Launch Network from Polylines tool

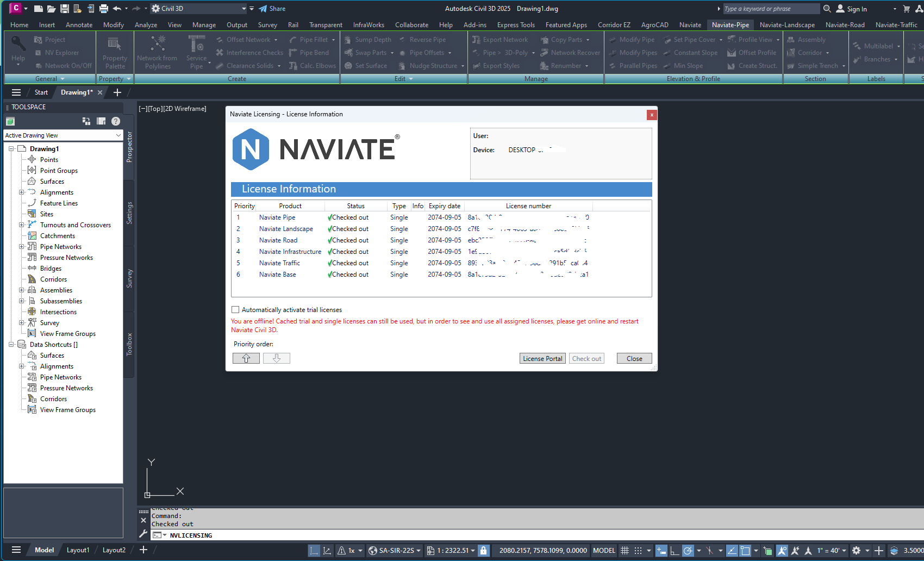(157, 54)
